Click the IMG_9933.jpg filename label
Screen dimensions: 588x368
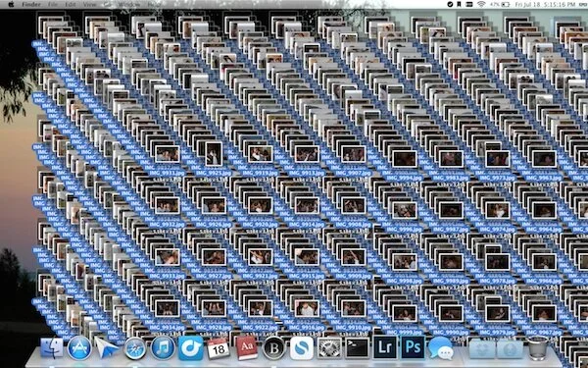[167, 276]
